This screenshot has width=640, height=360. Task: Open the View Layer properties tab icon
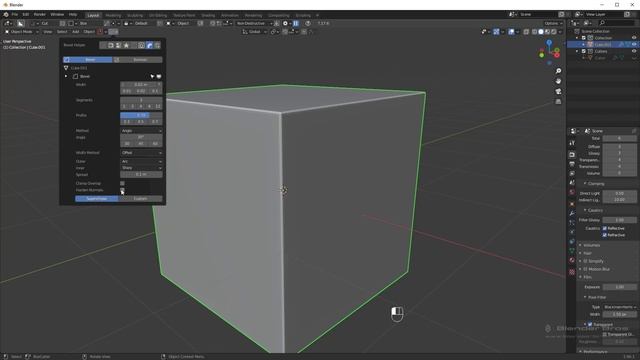tap(572, 173)
